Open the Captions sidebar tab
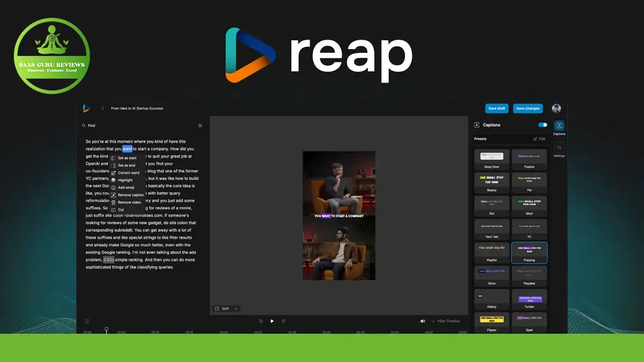This screenshot has width=644, height=362. click(x=559, y=128)
